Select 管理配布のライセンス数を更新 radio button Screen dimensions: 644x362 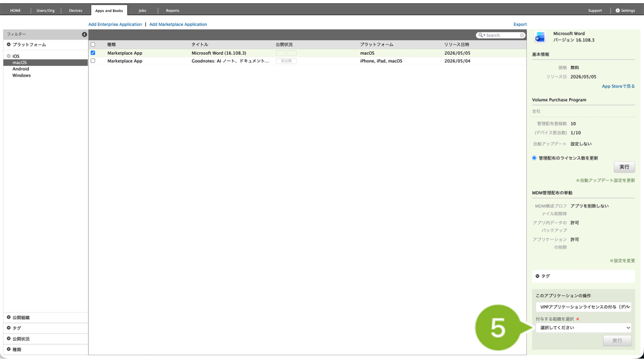coord(535,158)
